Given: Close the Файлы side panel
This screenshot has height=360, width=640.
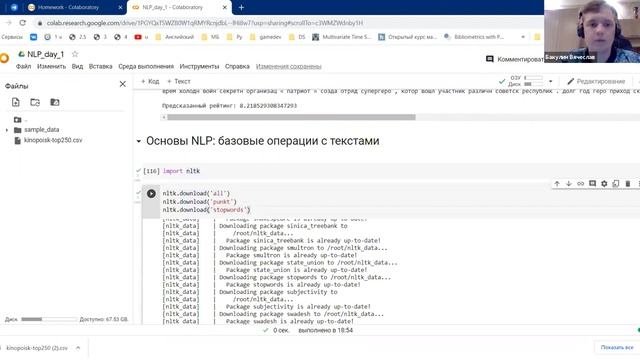Looking at the screenshot, I should (122, 84).
